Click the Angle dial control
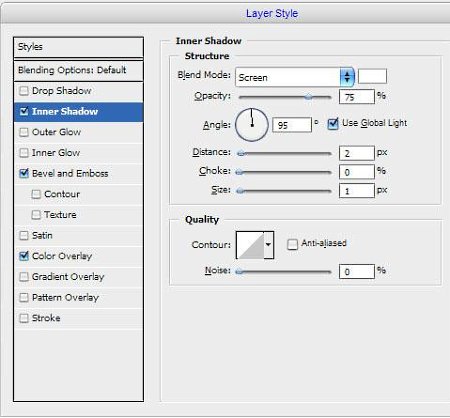450x418 pixels. [252, 125]
